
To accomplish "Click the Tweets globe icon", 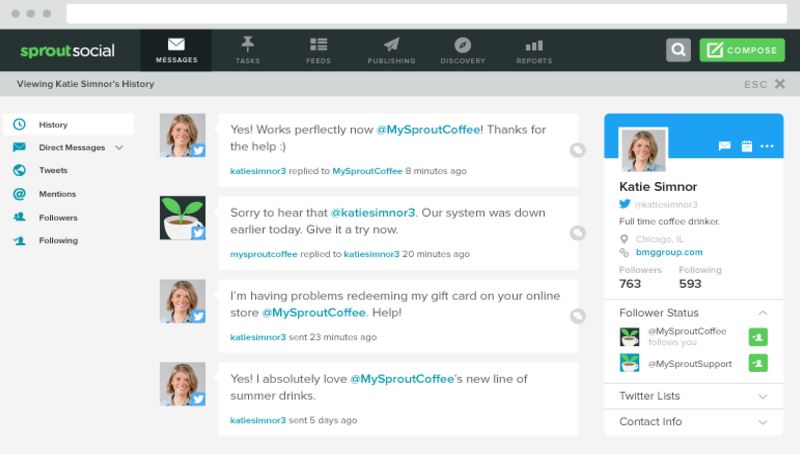I will pyautogui.click(x=19, y=170).
